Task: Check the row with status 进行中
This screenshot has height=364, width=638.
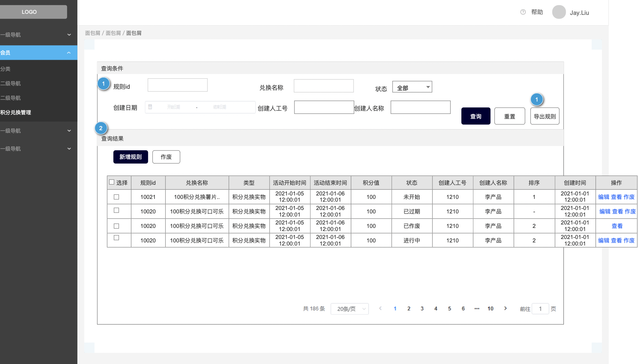Action: click(x=116, y=238)
